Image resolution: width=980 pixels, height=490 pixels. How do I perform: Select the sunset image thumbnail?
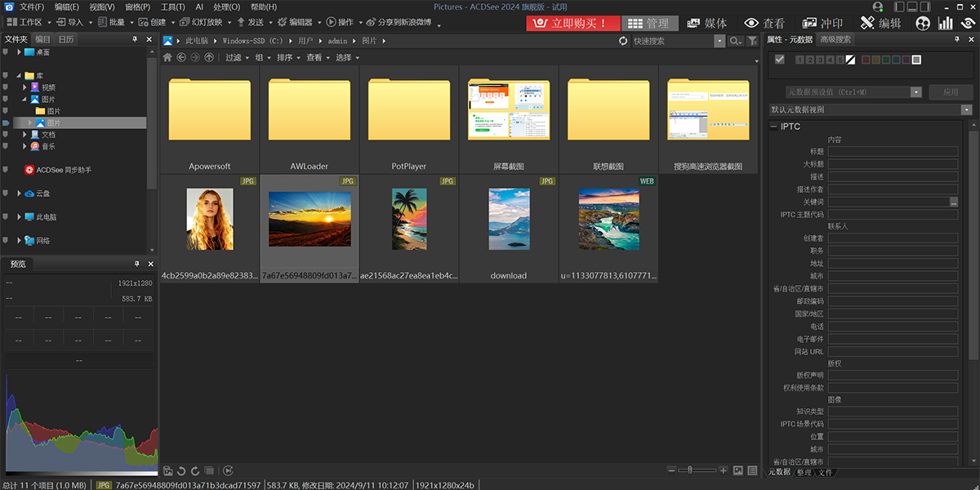click(310, 219)
